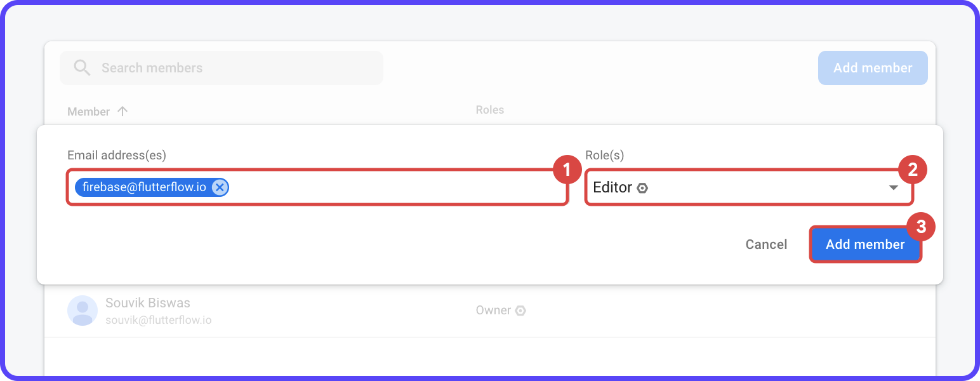Toggle sort order on the Member column
The width and height of the screenshot is (980, 381).
point(123,111)
